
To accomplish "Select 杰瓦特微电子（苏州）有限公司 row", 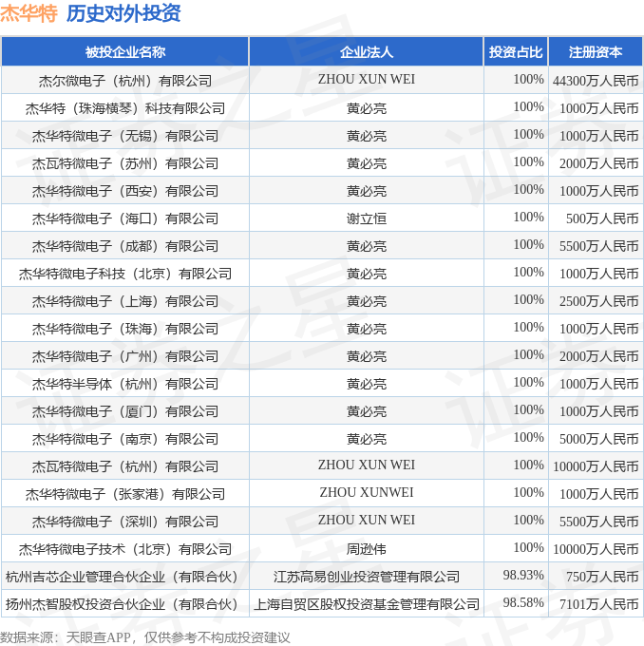I will tap(322, 163).
